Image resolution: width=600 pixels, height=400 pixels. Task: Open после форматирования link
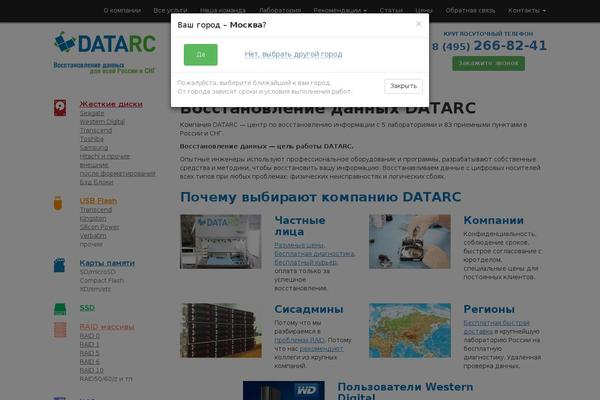tap(117, 173)
